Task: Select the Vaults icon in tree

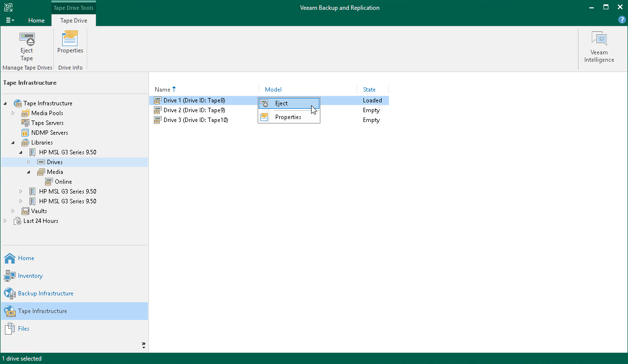Action: [25, 211]
